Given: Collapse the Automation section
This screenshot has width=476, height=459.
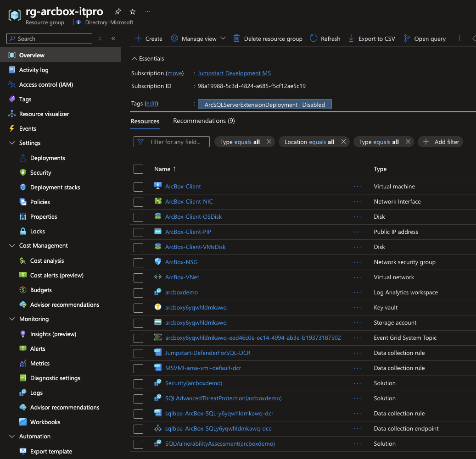Looking at the screenshot, I should [x=12, y=436].
